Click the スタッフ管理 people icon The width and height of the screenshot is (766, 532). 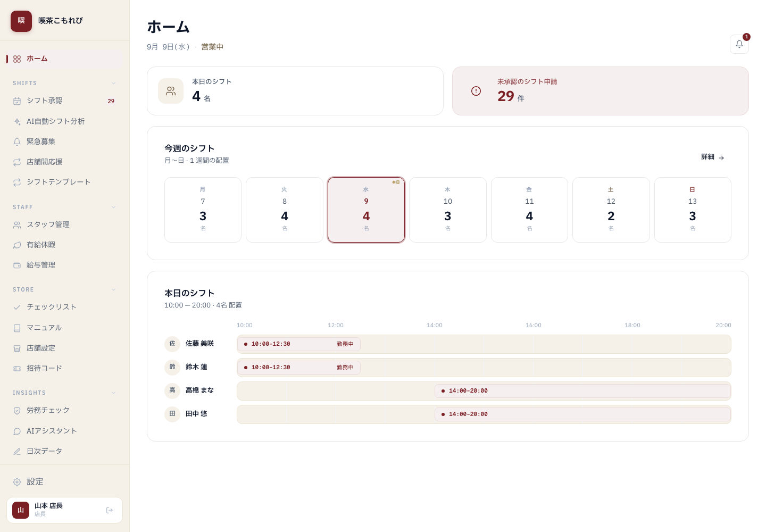(17, 225)
